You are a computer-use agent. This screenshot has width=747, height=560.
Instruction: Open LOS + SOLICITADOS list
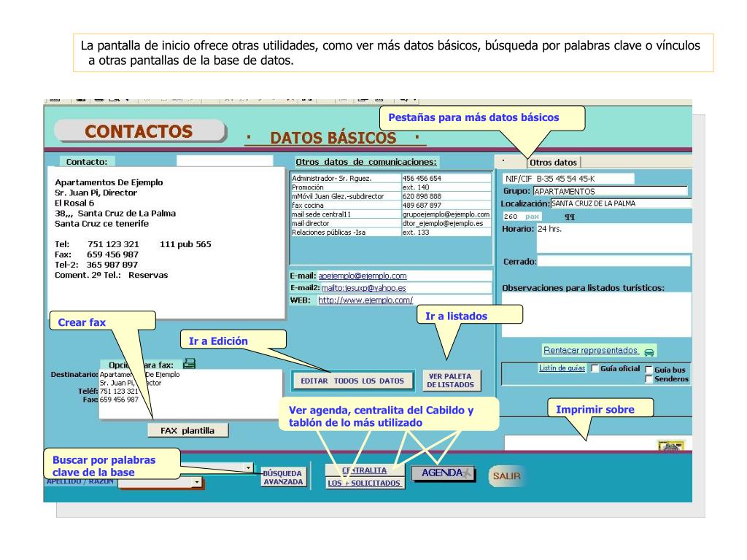tap(365, 483)
